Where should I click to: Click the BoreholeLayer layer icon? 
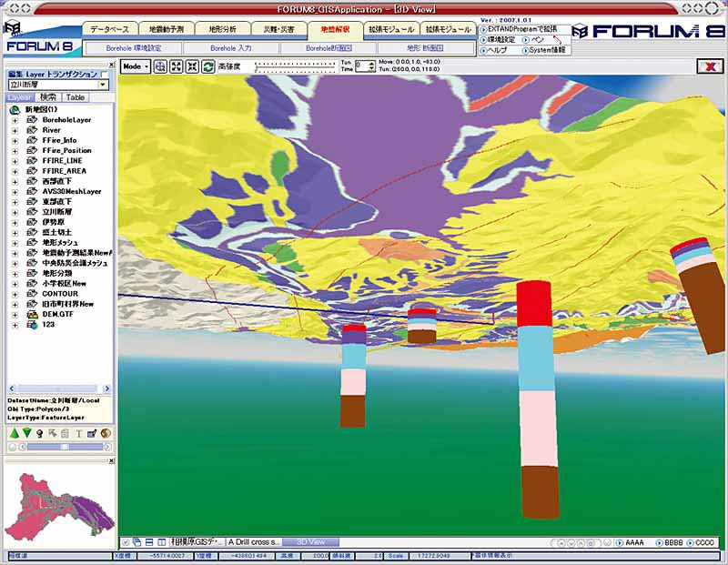(x=32, y=120)
